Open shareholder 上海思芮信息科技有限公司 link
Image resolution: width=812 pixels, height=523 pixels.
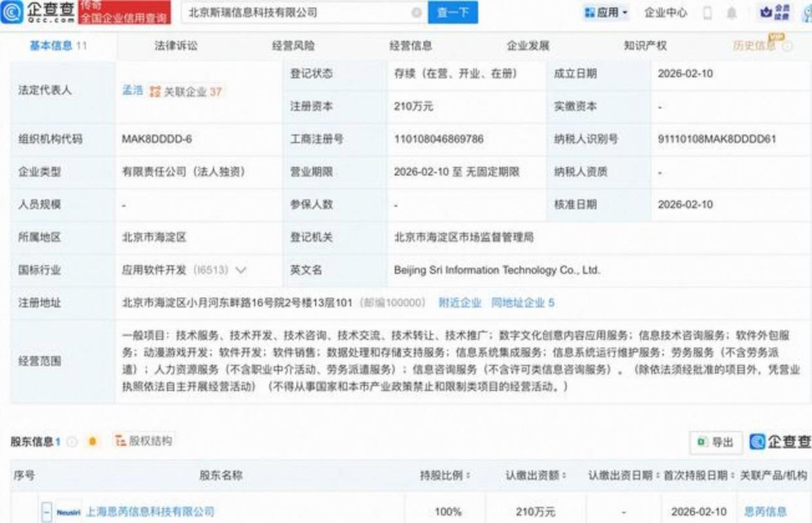(150, 512)
